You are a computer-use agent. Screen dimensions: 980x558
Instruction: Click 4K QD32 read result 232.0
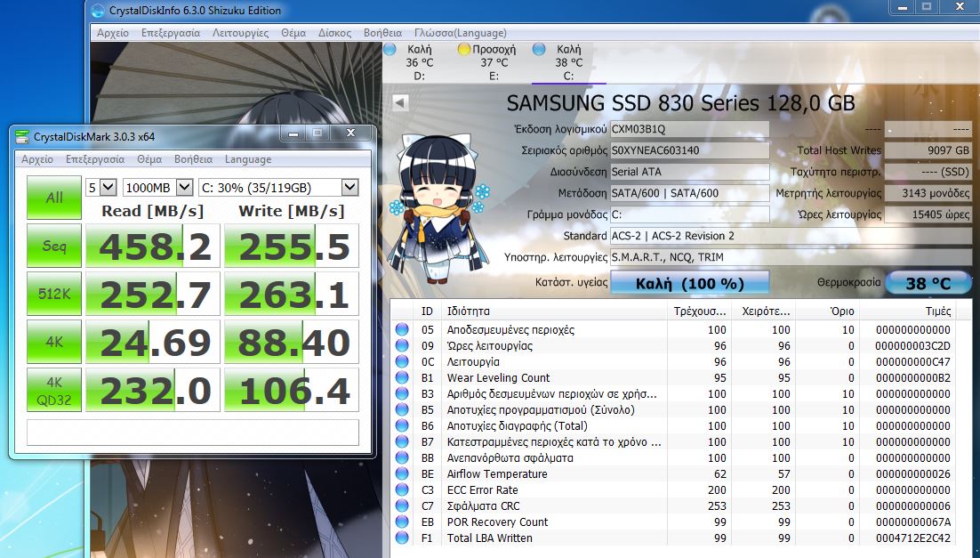[x=152, y=390]
